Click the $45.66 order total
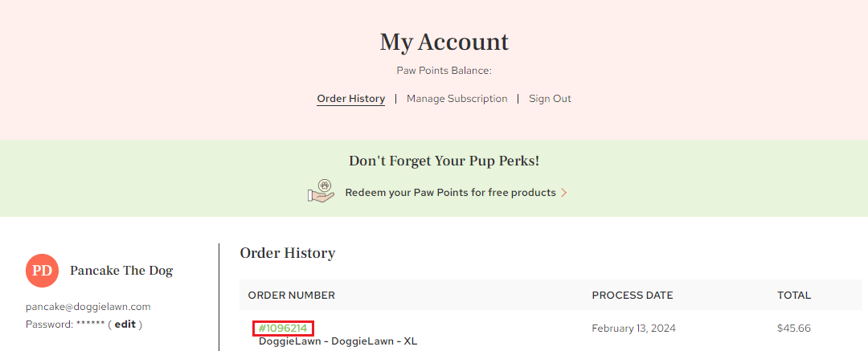This screenshot has width=868, height=351. (794, 329)
